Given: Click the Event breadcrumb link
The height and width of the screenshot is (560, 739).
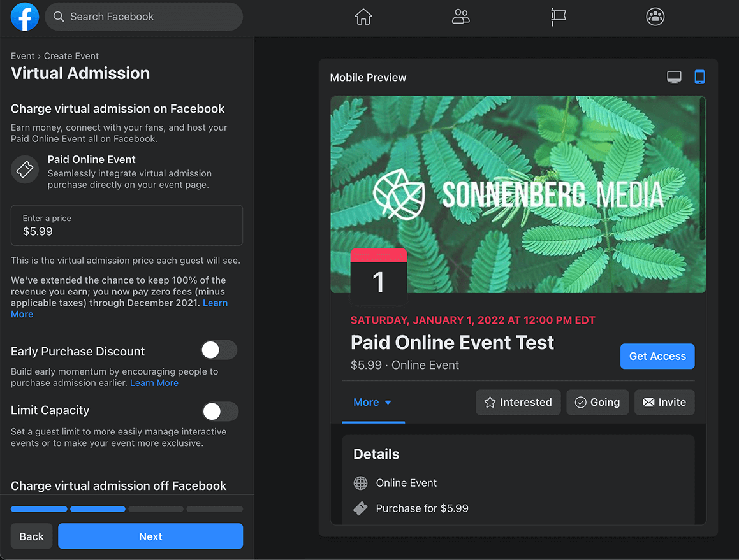Looking at the screenshot, I should pos(22,55).
